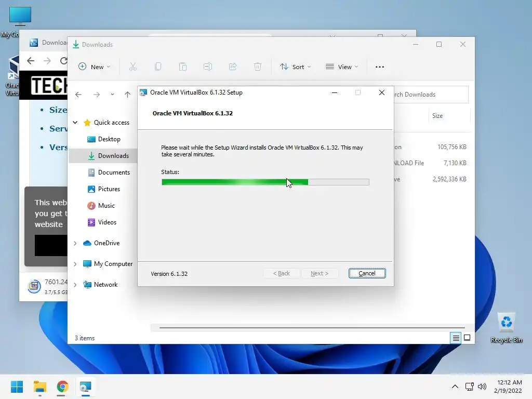Select My Computer in navigation pane

(x=108, y=264)
